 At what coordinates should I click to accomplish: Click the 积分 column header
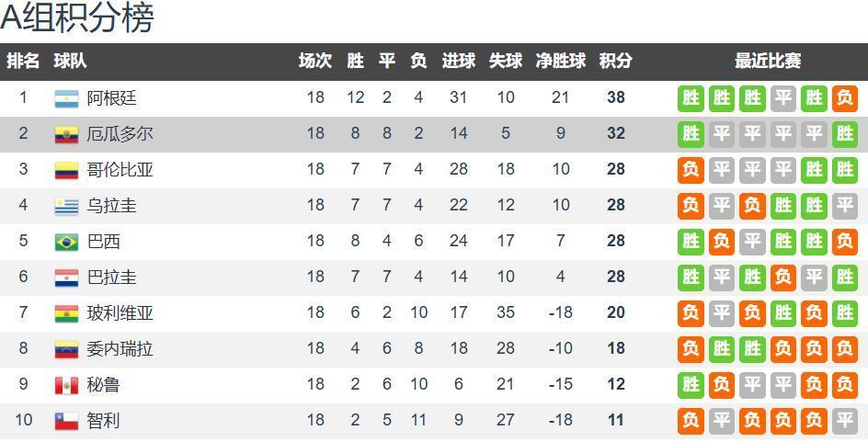615,61
